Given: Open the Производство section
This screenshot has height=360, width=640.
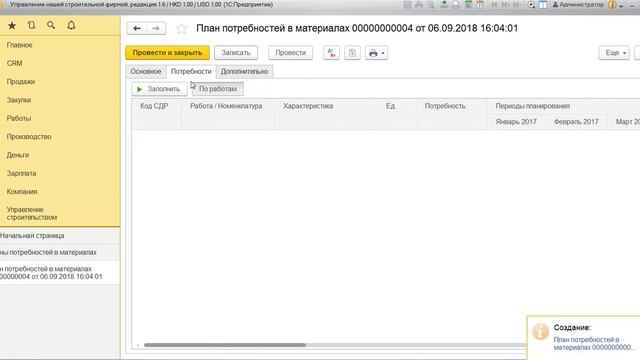Looking at the screenshot, I should pos(29,137).
